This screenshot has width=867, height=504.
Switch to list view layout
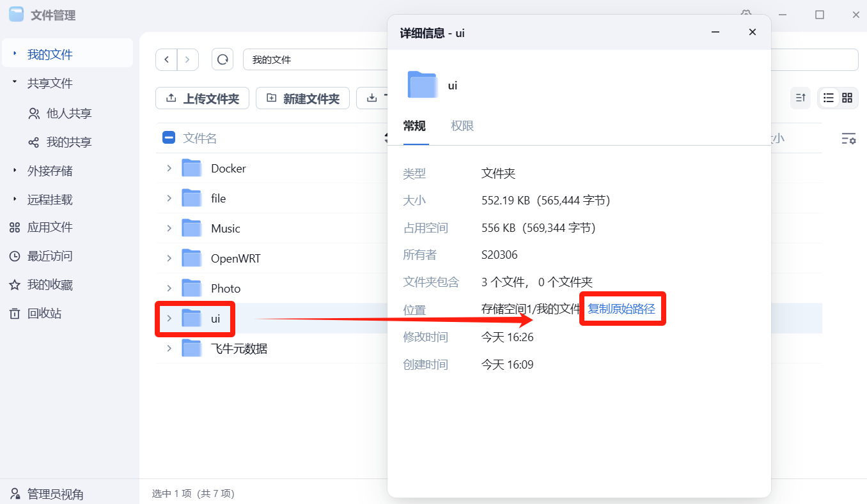(829, 98)
